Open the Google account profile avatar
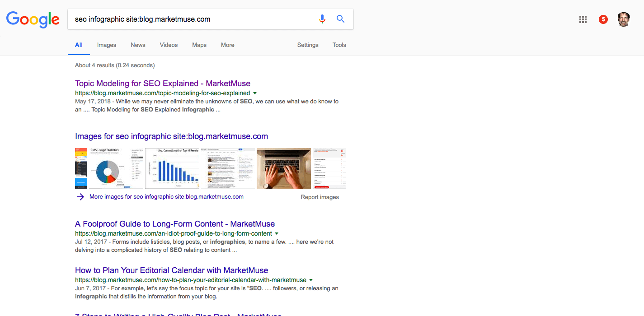This screenshot has height=316, width=644. click(x=624, y=19)
